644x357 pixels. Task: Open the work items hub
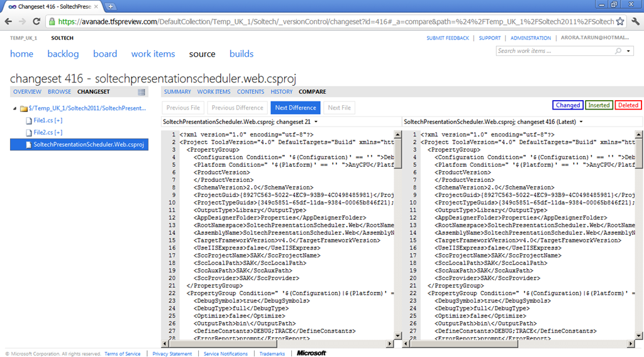(153, 54)
